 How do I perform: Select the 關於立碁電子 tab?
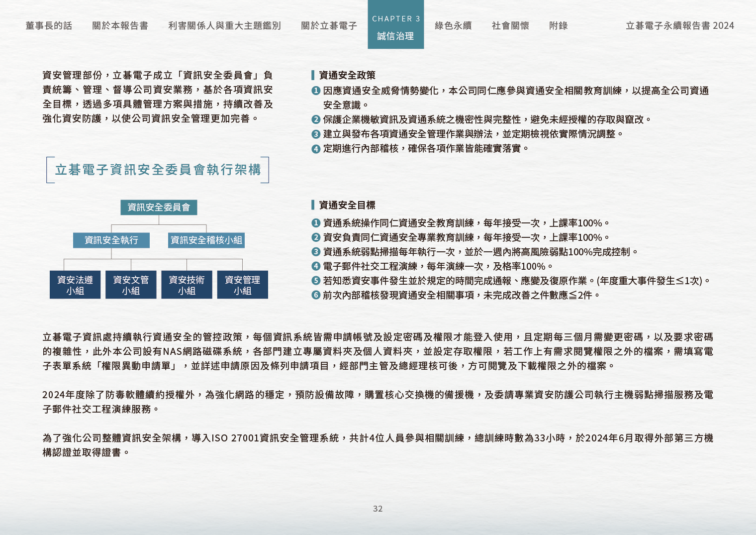(329, 25)
